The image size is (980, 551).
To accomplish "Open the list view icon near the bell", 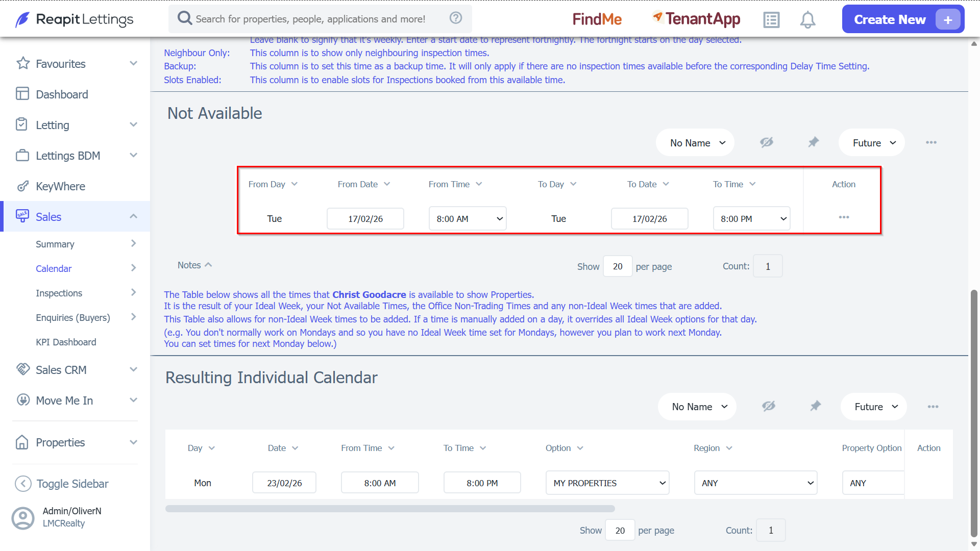I will (x=771, y=20).
